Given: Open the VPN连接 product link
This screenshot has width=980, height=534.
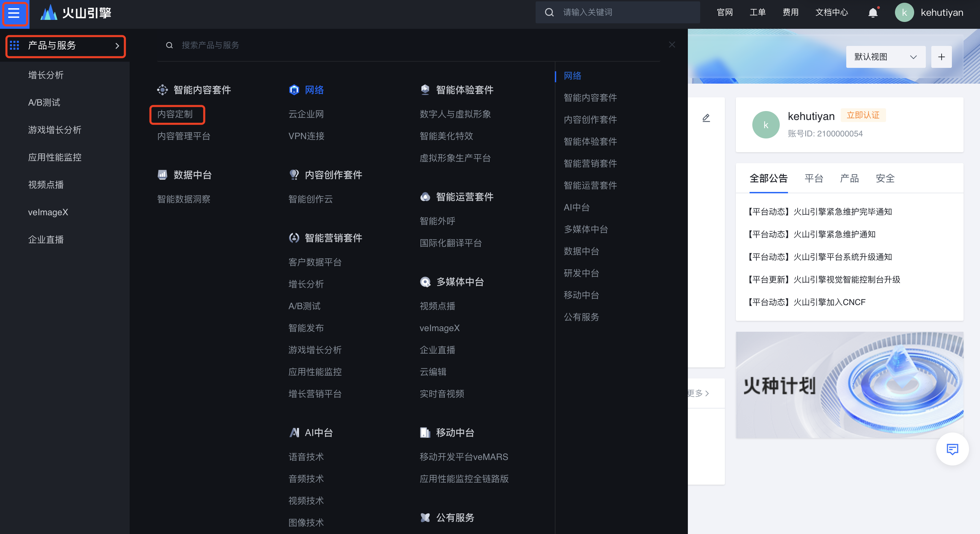Looking at the screenshot, I should pyautogui.click(x=306, y=136).
